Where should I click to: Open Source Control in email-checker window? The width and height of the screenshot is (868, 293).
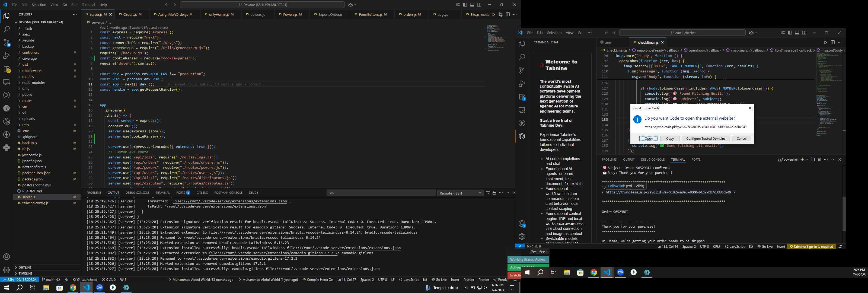(x=522, y=70)
